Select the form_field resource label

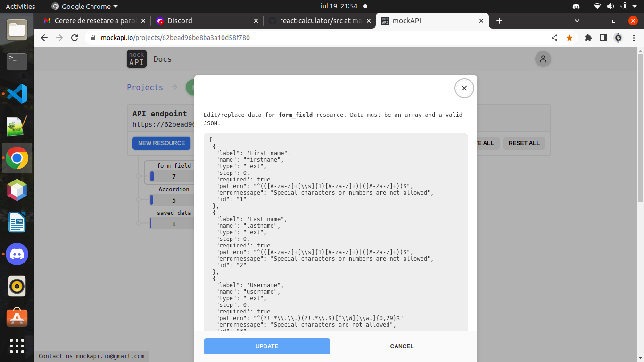point(174,166)
